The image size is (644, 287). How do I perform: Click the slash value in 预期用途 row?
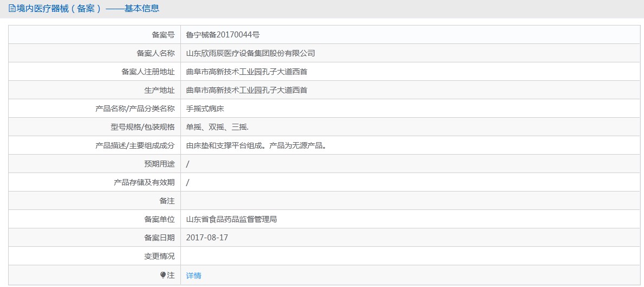coord(188,164)
